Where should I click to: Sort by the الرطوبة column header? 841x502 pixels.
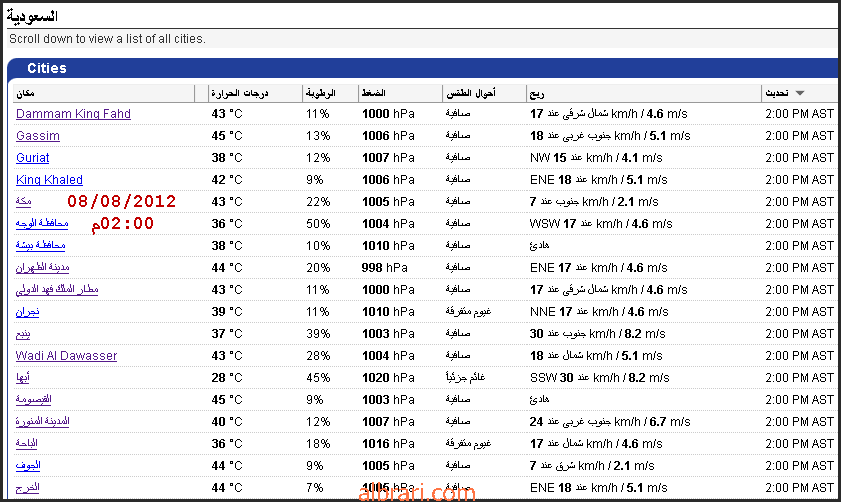[x=321, y=93]
